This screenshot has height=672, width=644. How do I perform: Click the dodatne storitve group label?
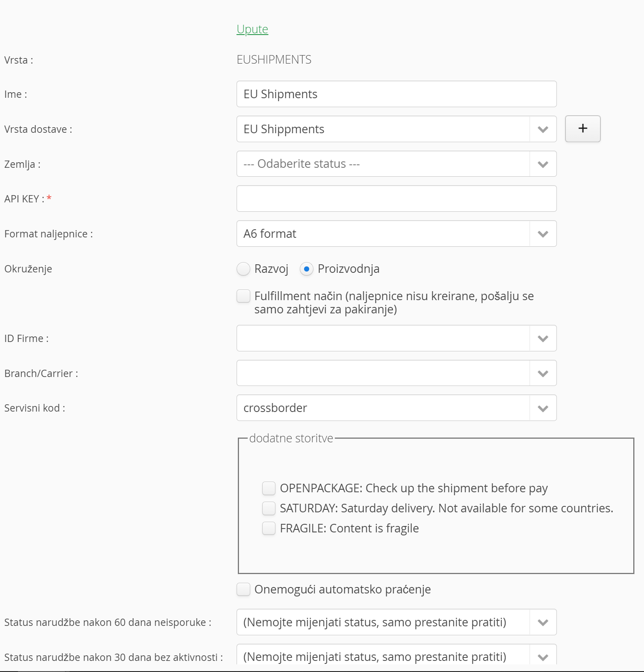[291, 438]
